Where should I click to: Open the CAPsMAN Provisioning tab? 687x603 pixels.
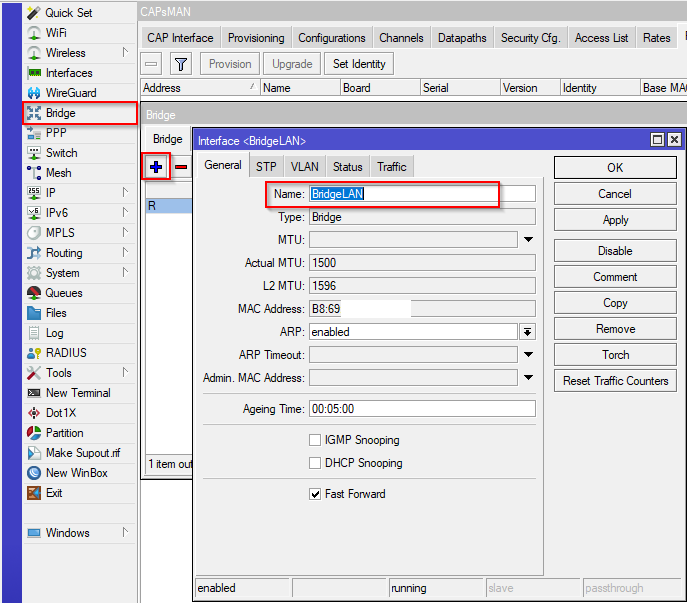(x=256, y=38)
